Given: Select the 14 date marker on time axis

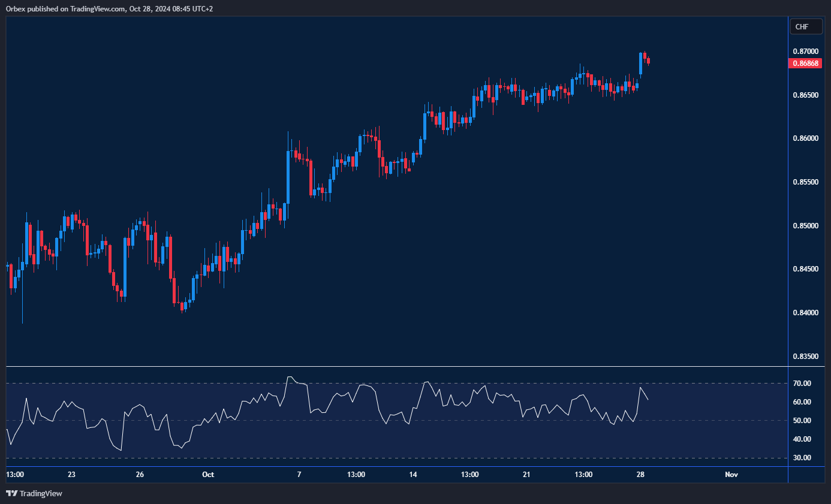Looking at the screenshot, I should click(x=413, y=475).
